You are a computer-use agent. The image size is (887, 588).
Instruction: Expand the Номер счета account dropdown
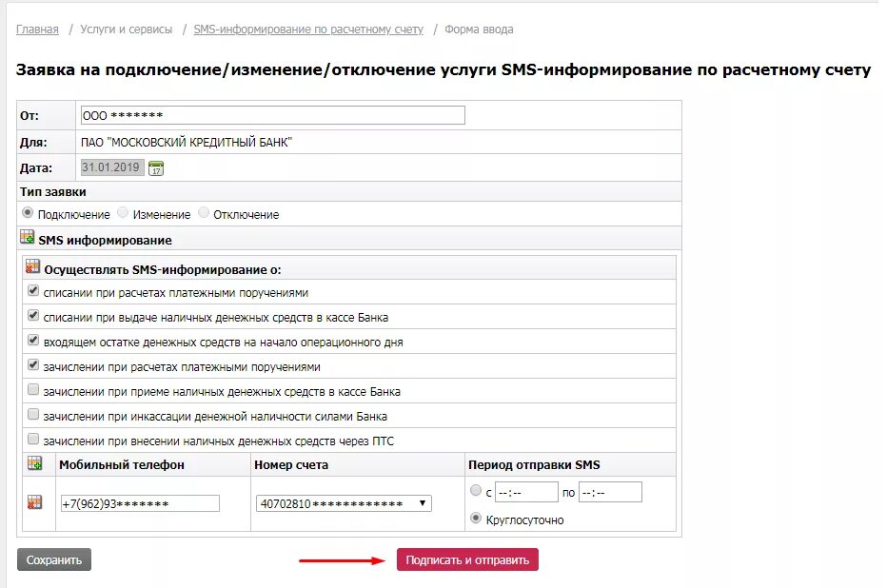click(344, 503)
